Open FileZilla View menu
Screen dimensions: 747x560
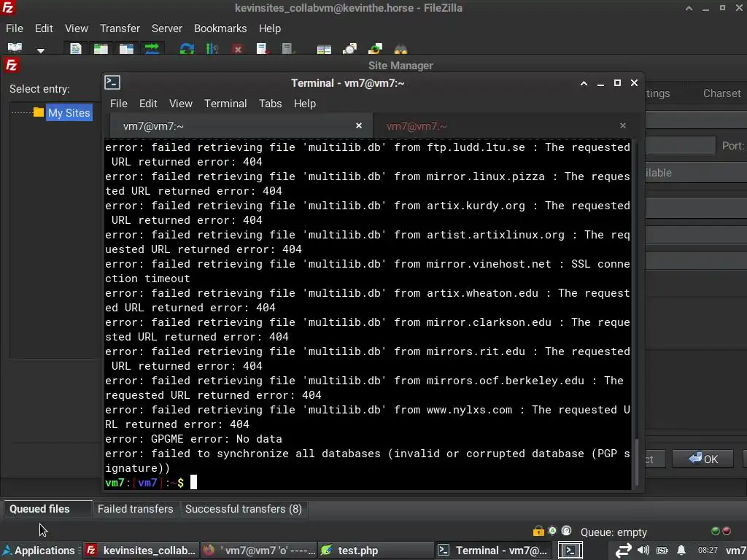pyautogui.click(x=76, y=28)
